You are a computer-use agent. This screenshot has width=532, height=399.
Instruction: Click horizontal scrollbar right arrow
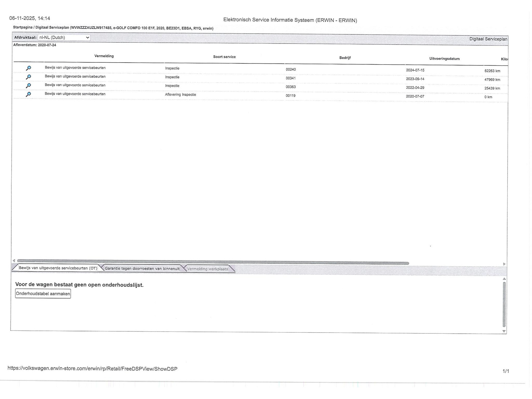tap(504, 264)
